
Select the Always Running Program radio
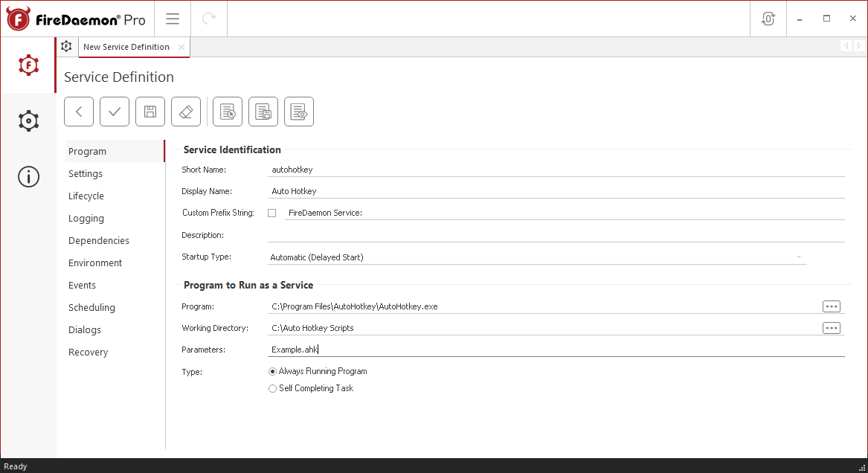(x=272, y=372)
